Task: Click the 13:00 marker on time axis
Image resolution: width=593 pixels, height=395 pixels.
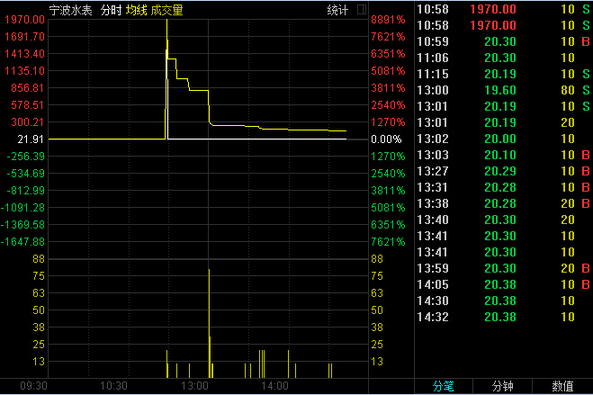Action: [194, 386]
